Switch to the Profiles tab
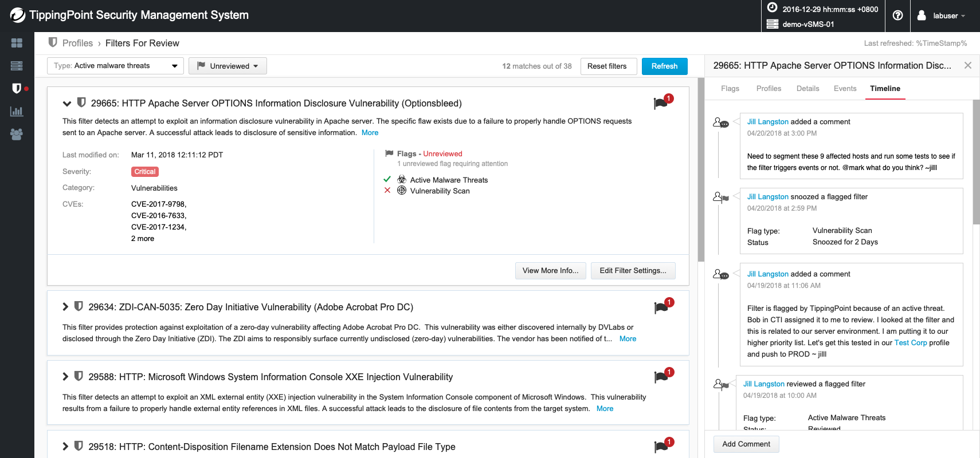 (x=769, y=89)
